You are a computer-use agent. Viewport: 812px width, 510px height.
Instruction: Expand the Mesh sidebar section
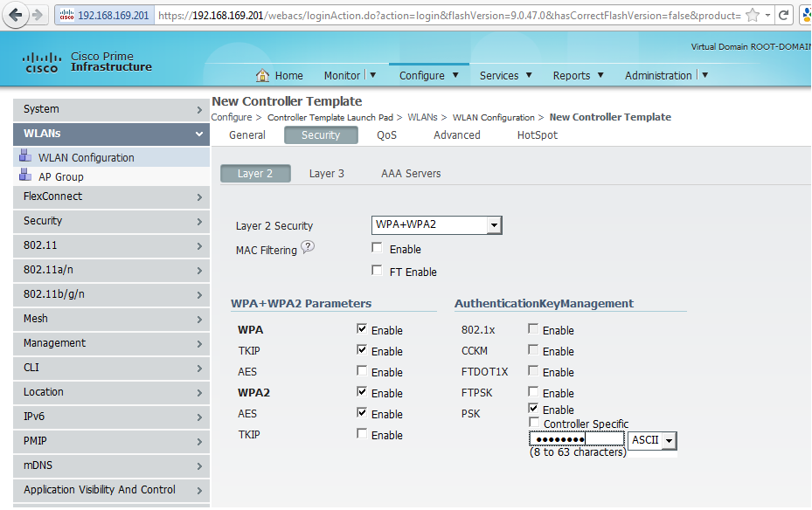tap(111, 319)
